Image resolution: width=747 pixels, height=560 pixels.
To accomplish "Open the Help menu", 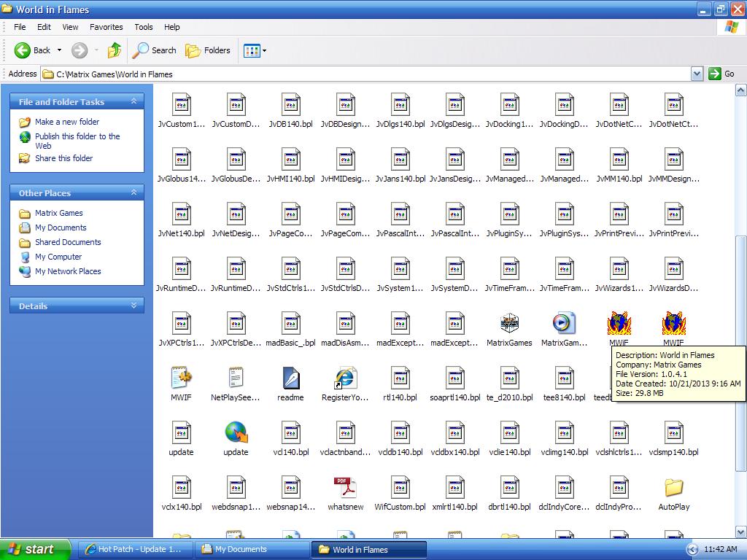I will [x=172, y=27].
